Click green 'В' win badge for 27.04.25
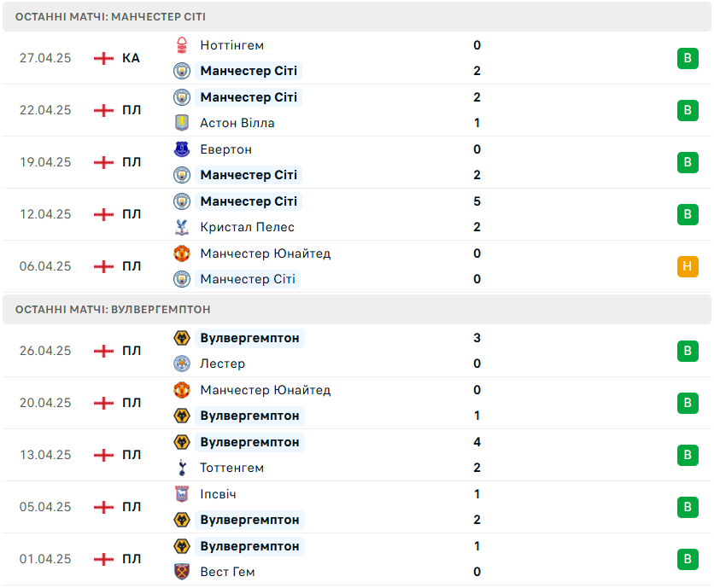The width and height of the screenshot is (714, 588). (688, 58)
